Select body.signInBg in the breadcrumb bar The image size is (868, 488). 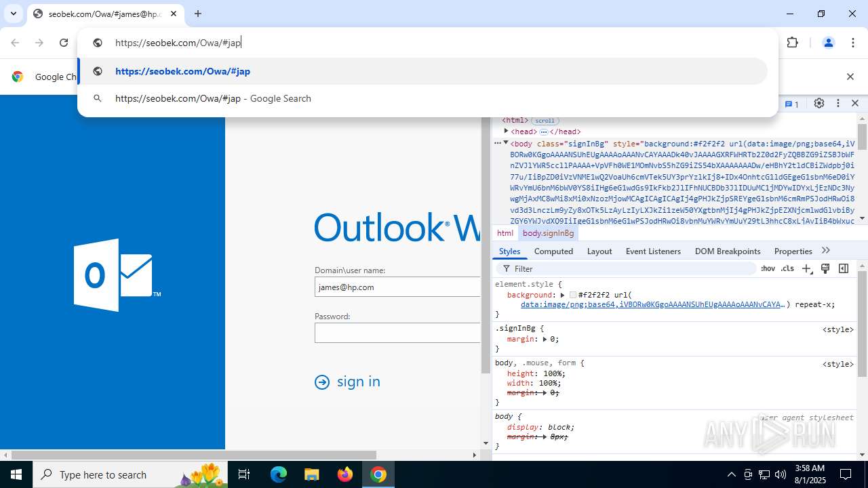tap(548, 233)
